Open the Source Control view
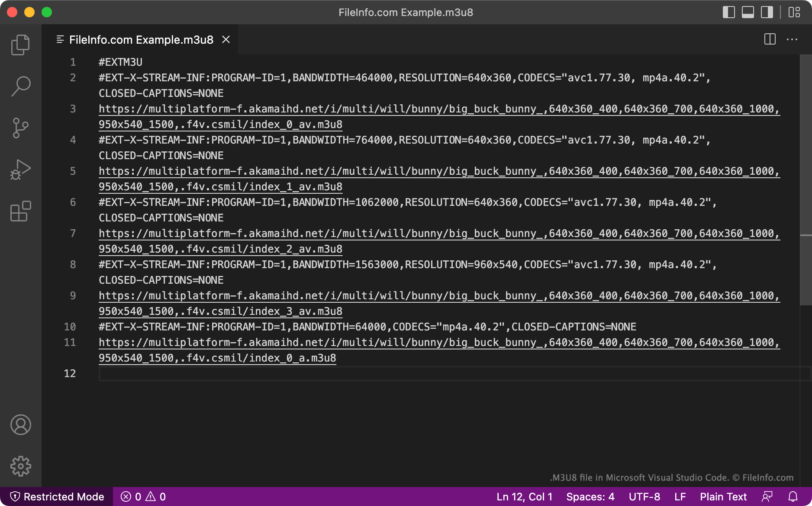812x506 pixels. pyautogui.click(x=20, y=127)
